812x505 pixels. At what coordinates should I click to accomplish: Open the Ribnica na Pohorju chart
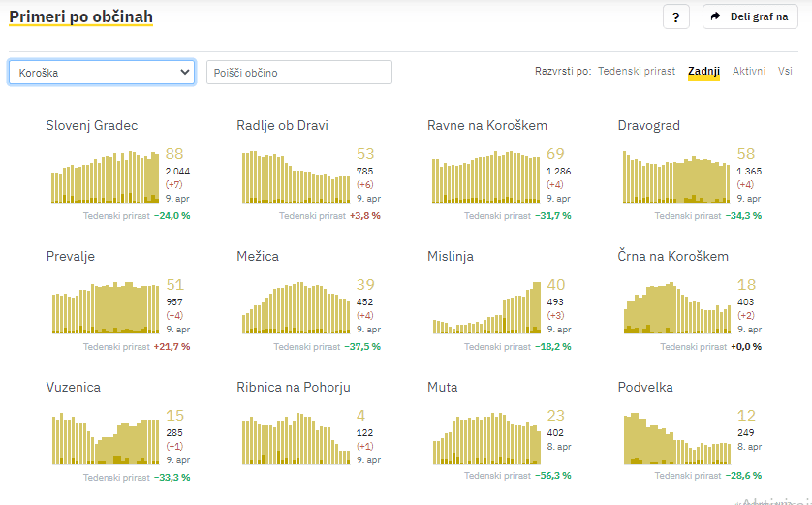(x=296, y=439)
